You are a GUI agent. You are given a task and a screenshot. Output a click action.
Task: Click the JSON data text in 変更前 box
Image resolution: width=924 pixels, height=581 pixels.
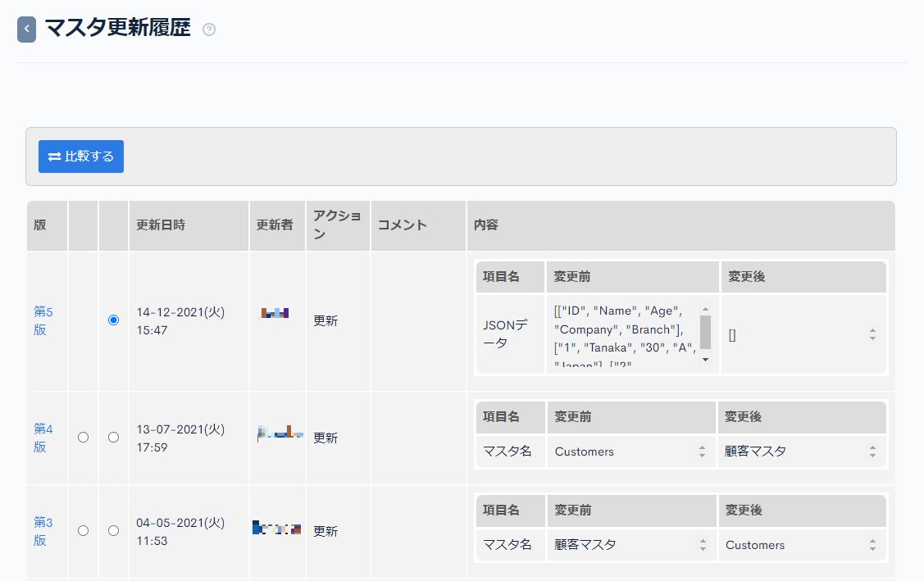(x=625, y=334)
